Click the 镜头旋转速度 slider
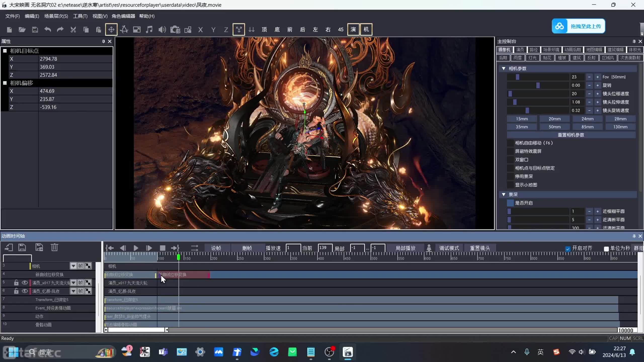The height and width of the screenshot is (362, 644). pos(538,110)
